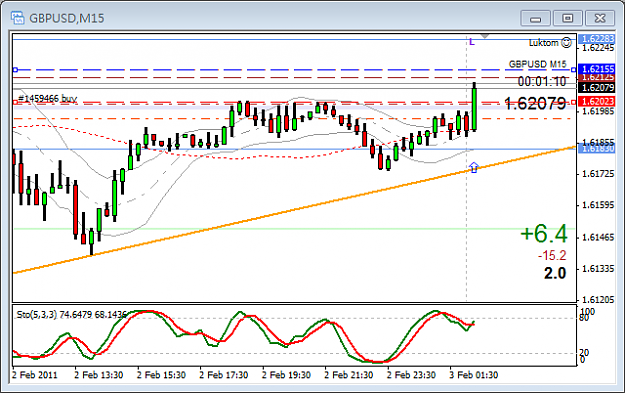Close the GBPUSD,M15 chart window
The height and width of the screenshot is (393, 625).
(600, 18)
